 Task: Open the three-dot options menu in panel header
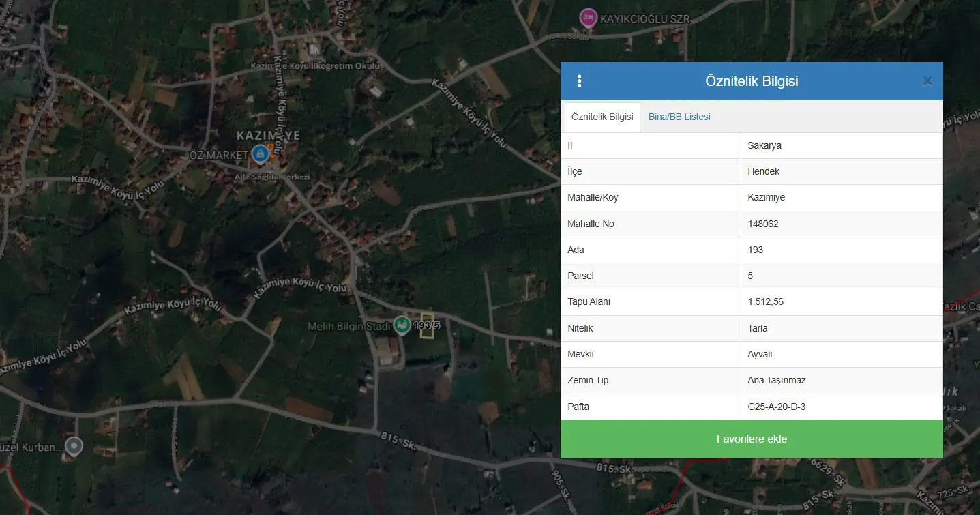[x=579, y=81]
